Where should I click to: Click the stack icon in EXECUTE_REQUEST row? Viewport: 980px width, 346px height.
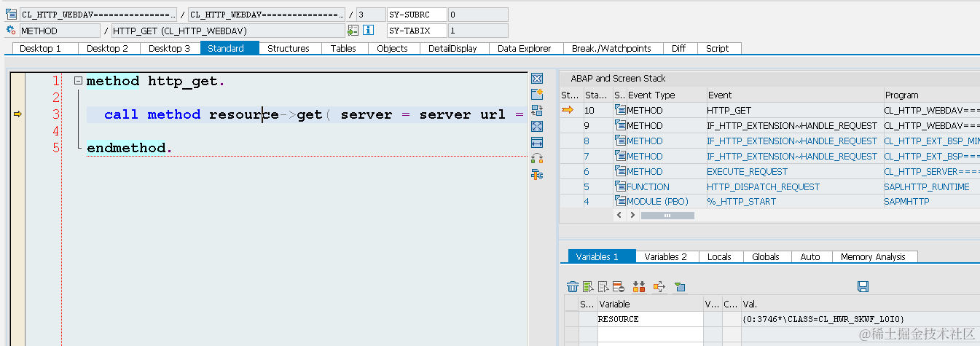coord(620,171)
